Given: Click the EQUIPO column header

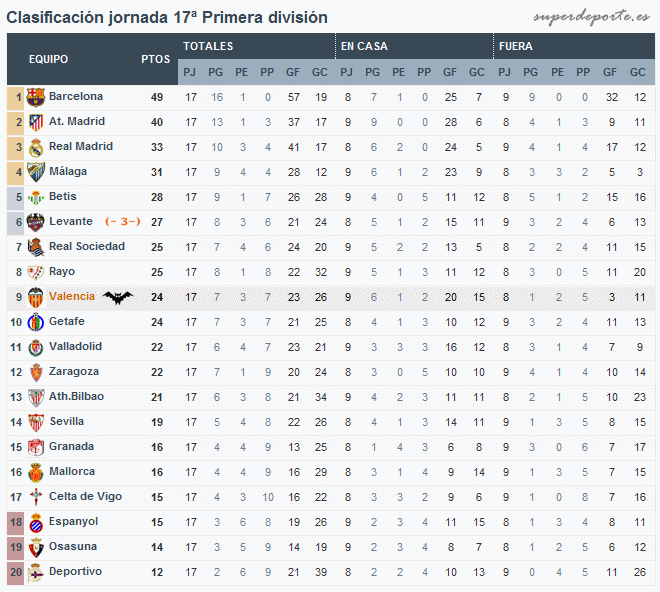Looking at the screenshot, I should pos(48,59).
